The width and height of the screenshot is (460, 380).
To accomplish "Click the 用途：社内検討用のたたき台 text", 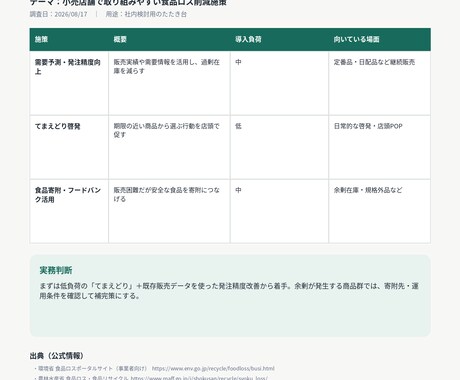I will click(x=146, y=14).
